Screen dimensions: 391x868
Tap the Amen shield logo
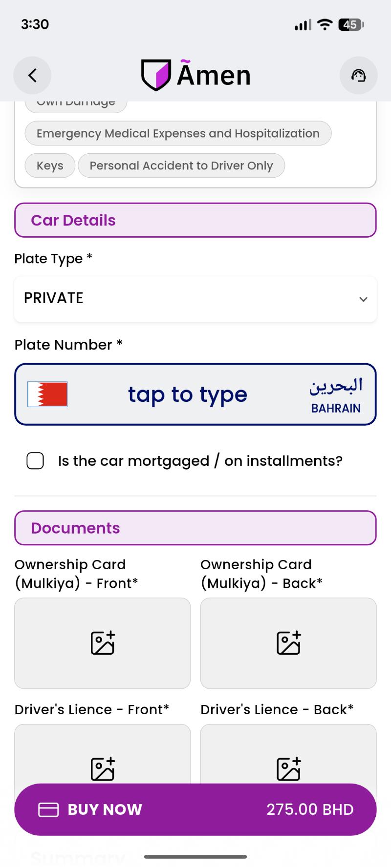click(x=156, y=75)
